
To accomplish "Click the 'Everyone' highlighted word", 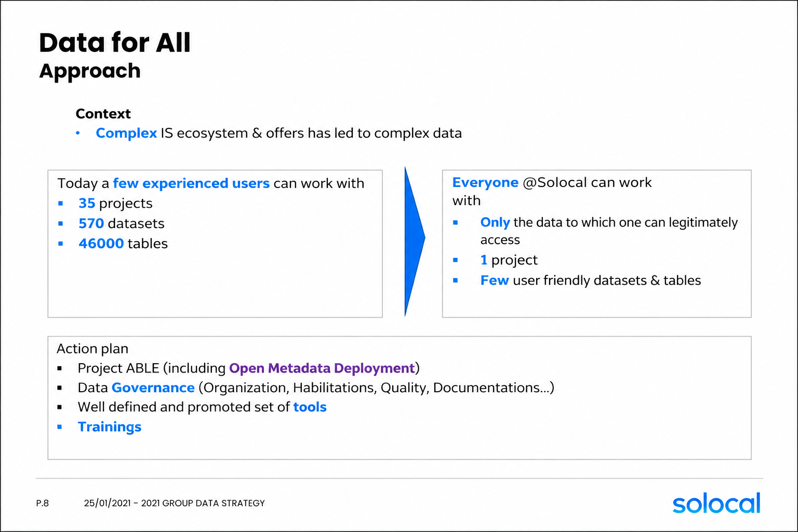I will (485, 182).
